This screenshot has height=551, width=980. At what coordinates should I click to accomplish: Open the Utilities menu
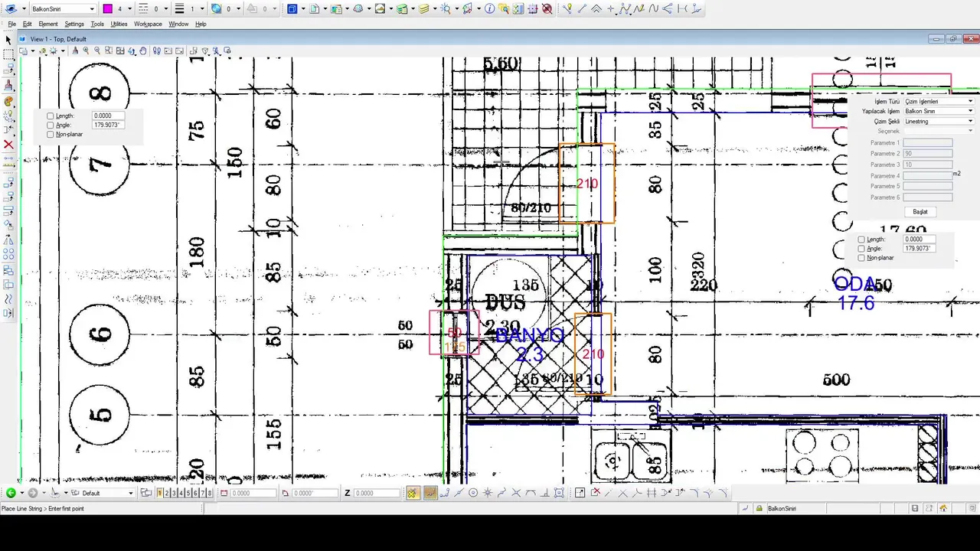point(119,24)
